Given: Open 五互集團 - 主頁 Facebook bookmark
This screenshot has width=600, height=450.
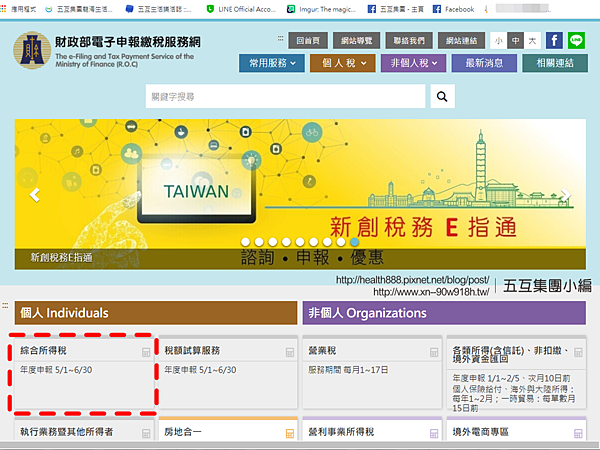Looking at the screenshot, I should coord(396,9).
